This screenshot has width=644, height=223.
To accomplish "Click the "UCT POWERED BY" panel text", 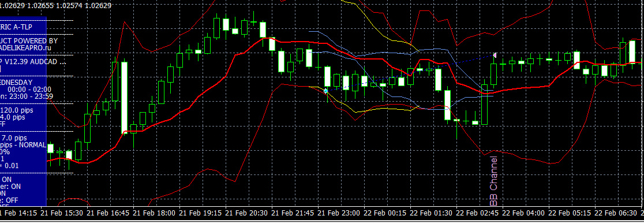I will click(x=29, y=41).
